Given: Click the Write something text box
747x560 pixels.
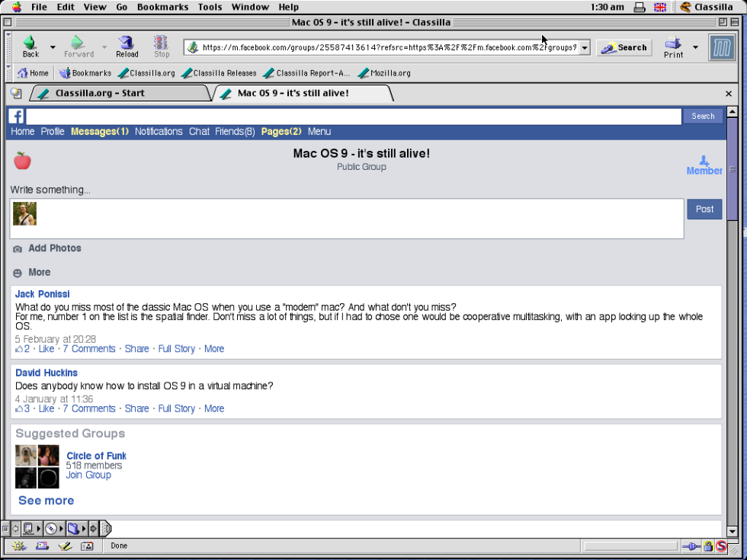Looking at the screenshot, I should click(358, 219).
